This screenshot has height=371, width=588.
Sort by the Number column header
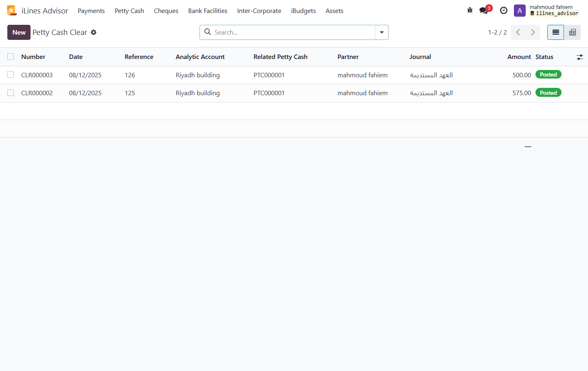(x=33, y=57)
